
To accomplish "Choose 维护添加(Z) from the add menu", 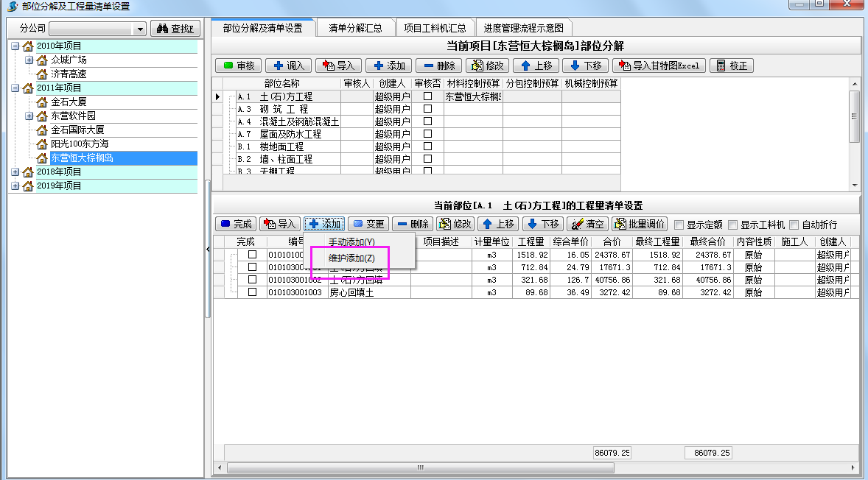I will (x=353, y=258).
